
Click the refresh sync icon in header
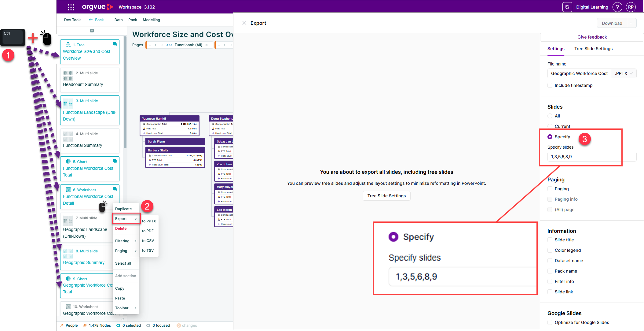click(567, 7)
